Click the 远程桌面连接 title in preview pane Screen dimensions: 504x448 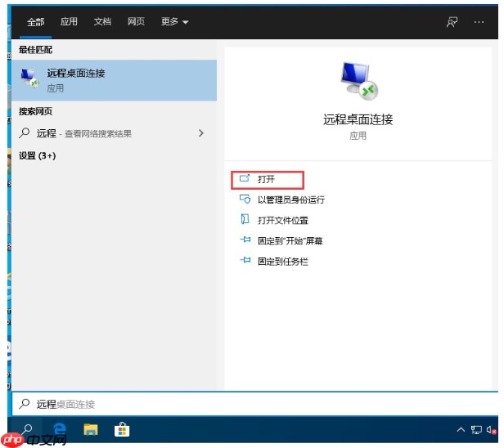coord(358,119)
